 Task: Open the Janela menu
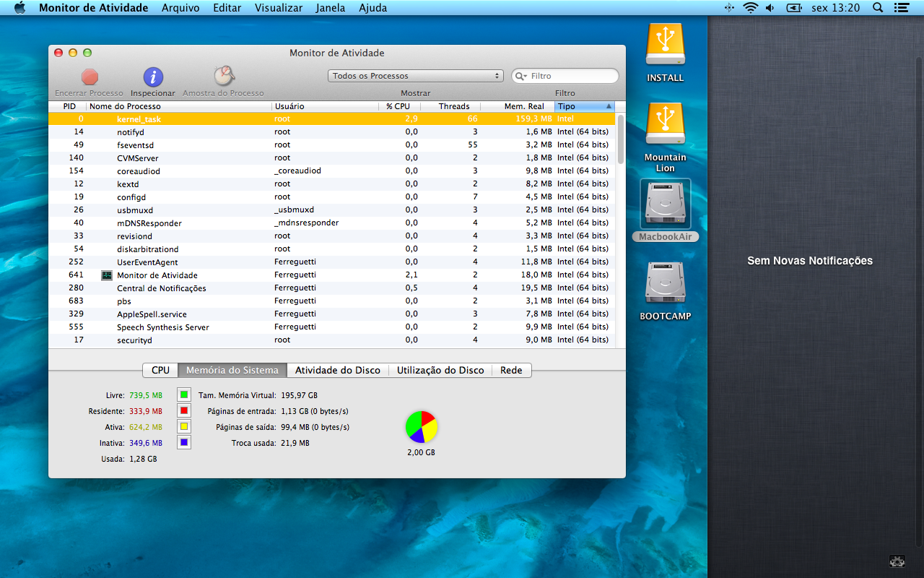331,8
